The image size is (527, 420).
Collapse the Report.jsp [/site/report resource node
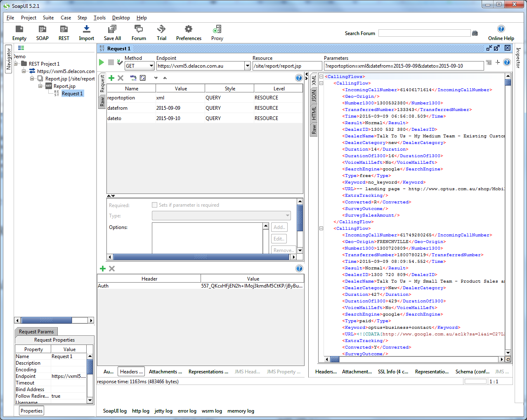pos(32,79)
